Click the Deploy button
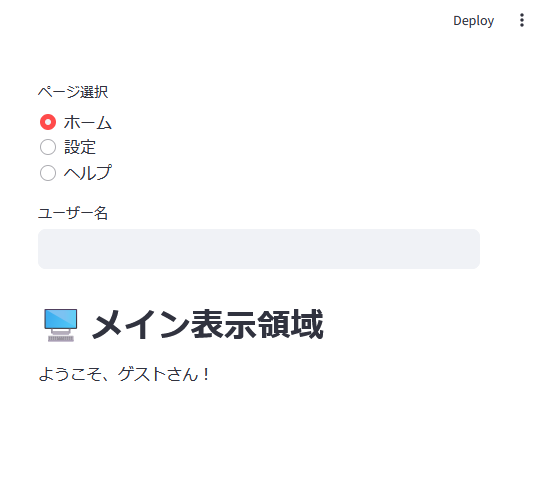Viewport: 537px width, 479px height. (473, 21)
